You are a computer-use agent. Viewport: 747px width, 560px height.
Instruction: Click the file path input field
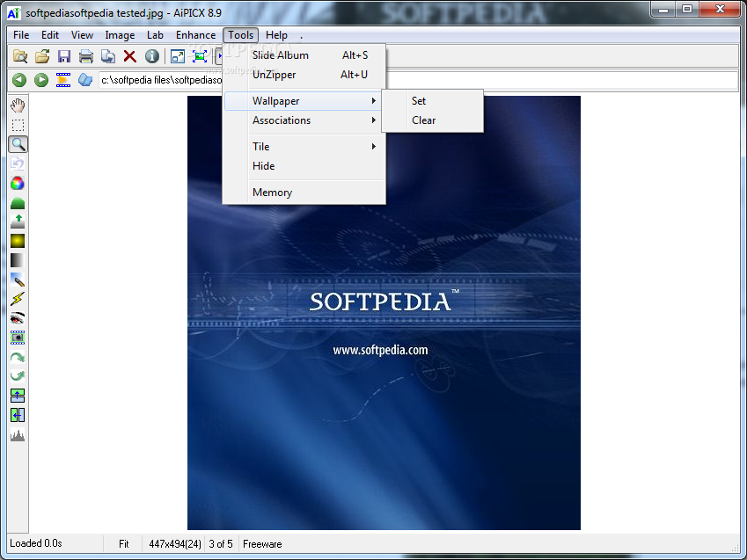[418, 80]
